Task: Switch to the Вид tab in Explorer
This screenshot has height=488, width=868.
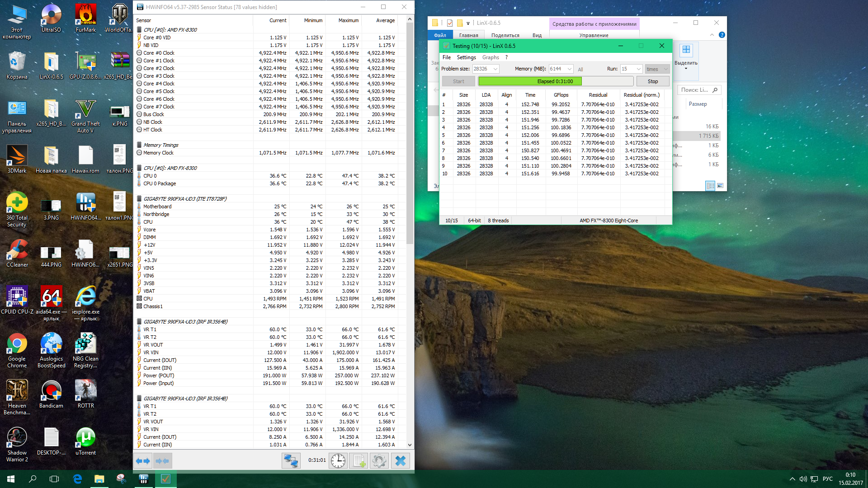Action: click(537, 35)
